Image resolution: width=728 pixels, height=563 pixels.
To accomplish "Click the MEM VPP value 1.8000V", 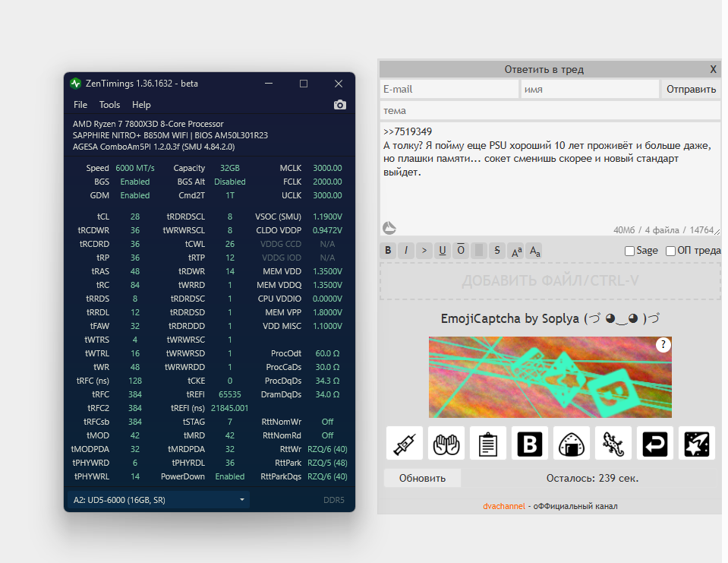I will [327, 312].
